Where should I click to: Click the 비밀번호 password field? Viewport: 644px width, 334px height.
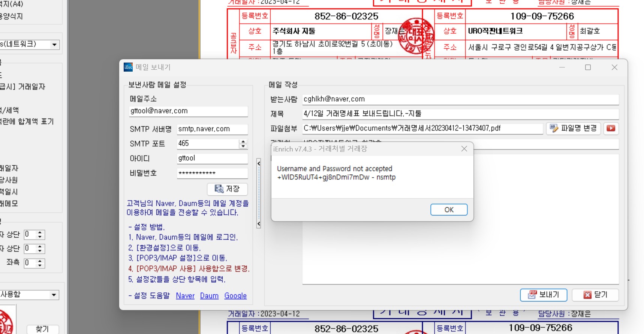click(212, 173)
